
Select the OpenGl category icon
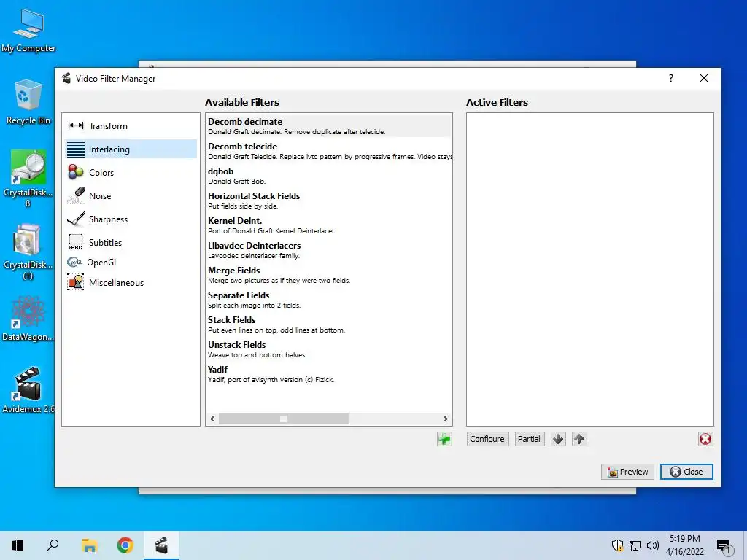tap(74, 262)
